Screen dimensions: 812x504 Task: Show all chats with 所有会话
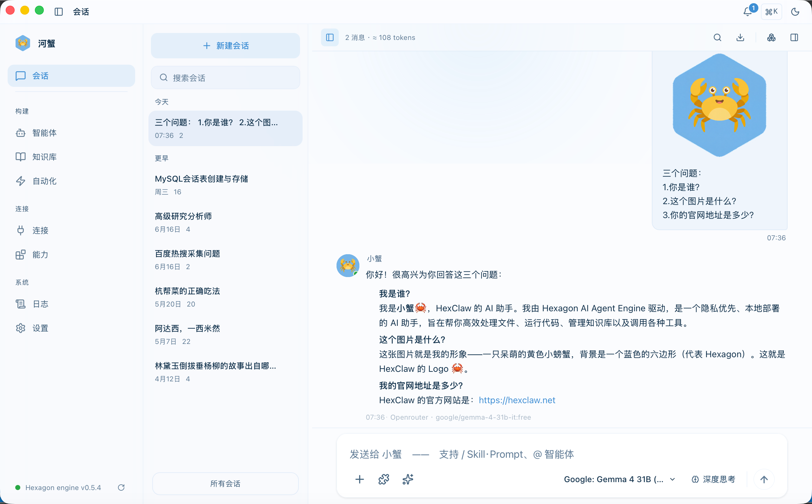coord(226,484)
